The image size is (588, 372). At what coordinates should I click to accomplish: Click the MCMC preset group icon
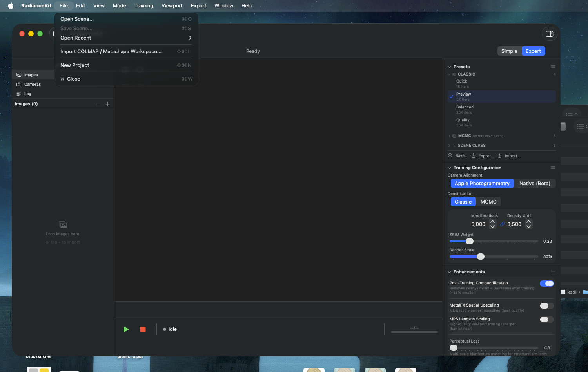click(x=454, y=136)
